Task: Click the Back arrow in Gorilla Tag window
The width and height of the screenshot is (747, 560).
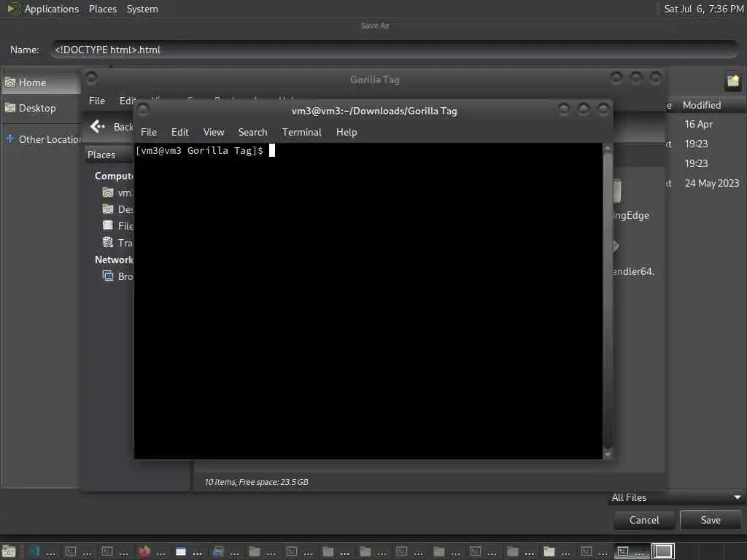Action: click(98, 127)
